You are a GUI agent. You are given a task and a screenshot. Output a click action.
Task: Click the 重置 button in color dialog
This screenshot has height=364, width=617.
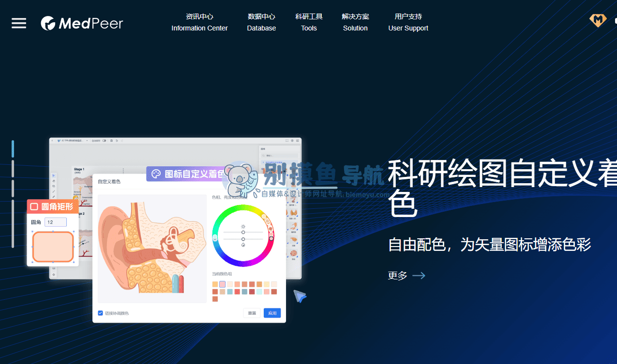pyautogui.click(x=252, y=313)
